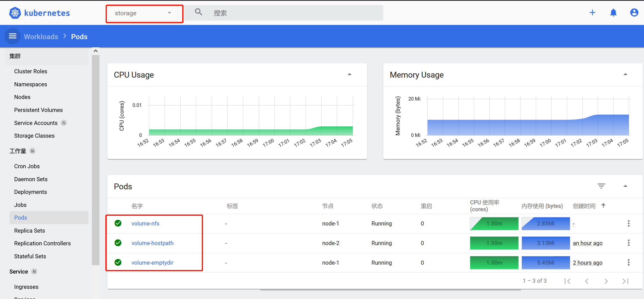Sort by creation time column arrow
The width and height of the screenshot is (644, 299).
(x=603, y=206)
